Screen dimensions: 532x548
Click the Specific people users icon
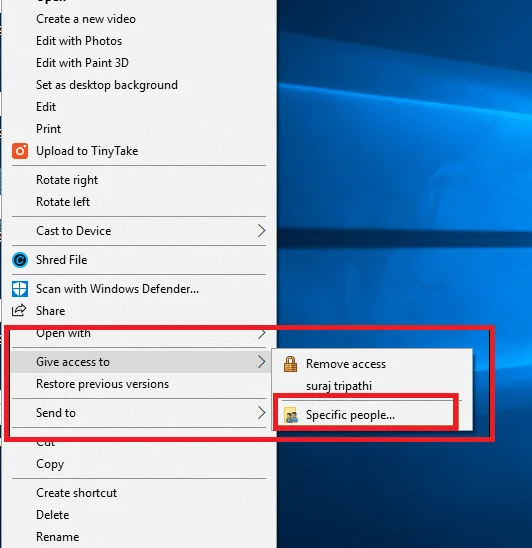pyautogui.click(x=291, y=415)
